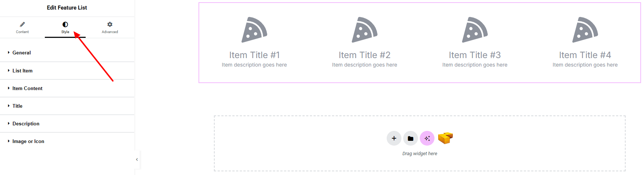The height and width of the screenshot is (175, 644).
Task: Expand the List Item section
Action: [22, 71]
